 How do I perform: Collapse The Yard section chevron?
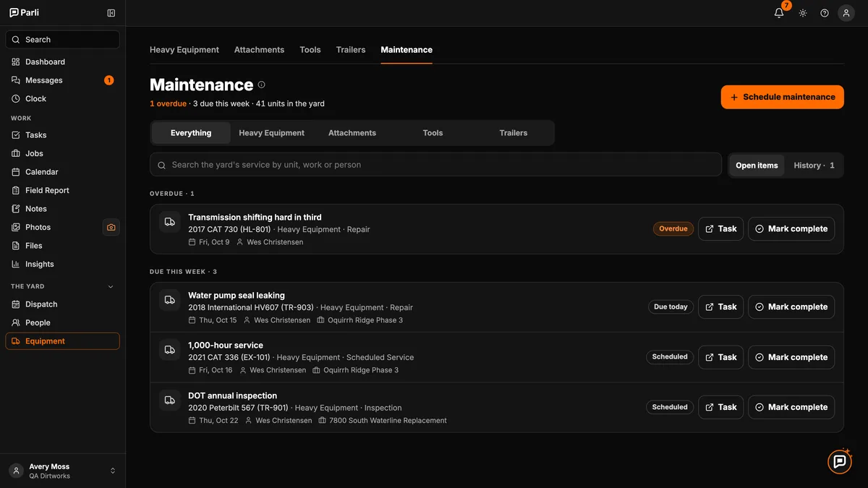(111, 286)
